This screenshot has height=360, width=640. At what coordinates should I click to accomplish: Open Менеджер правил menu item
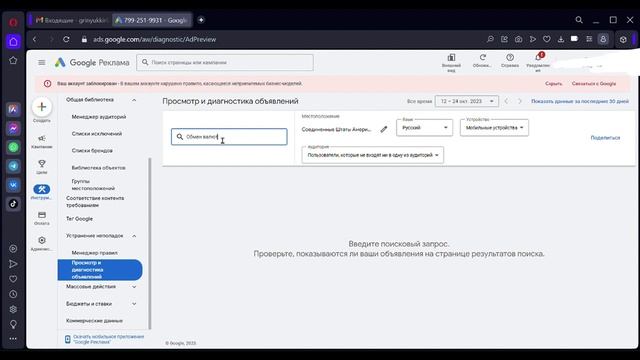tap(95, 253)
